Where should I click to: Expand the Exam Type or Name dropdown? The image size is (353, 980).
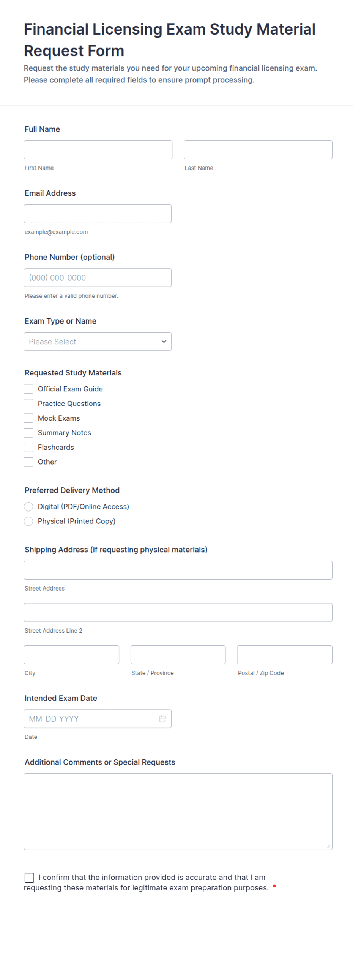[98, 342]
